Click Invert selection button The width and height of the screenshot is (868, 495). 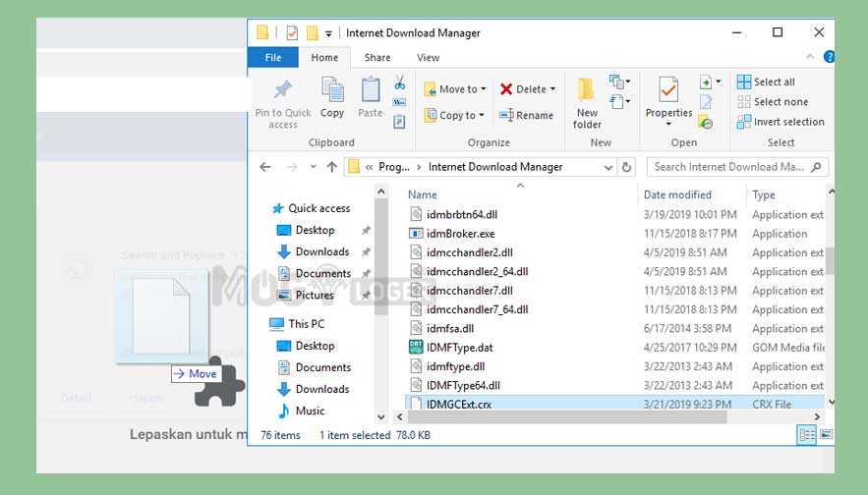tap(781, 122)
